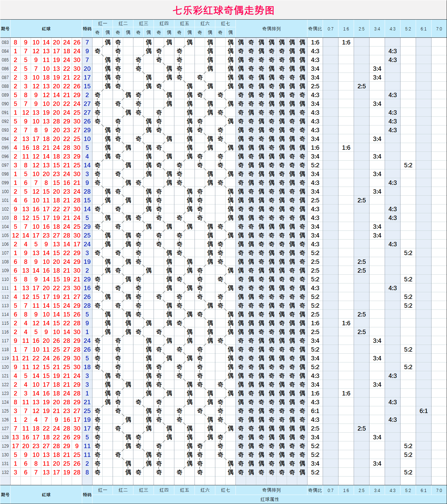This screenshot has height=504, width=447.
Task: Click last red ball 9 in row 129
Action: [x=77, y=446]
